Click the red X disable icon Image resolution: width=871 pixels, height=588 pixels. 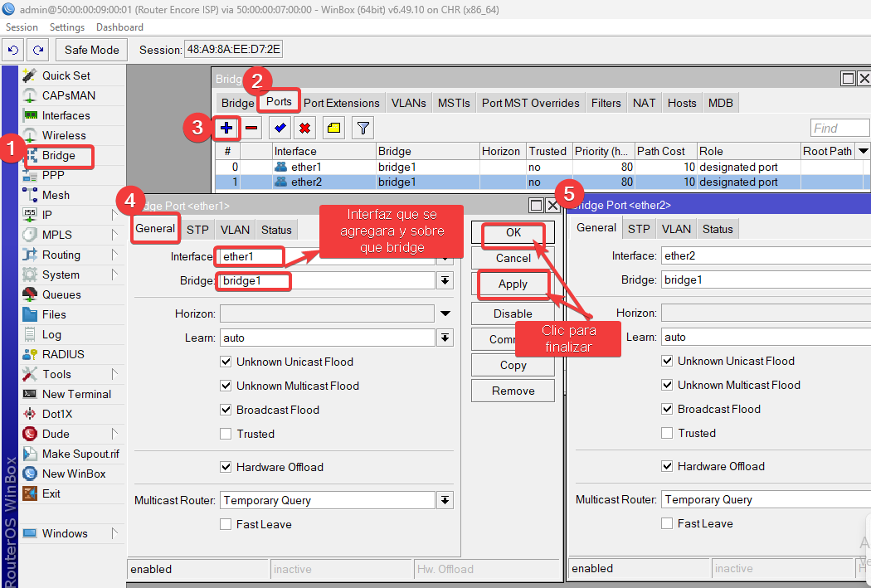[x=305, y=129]
